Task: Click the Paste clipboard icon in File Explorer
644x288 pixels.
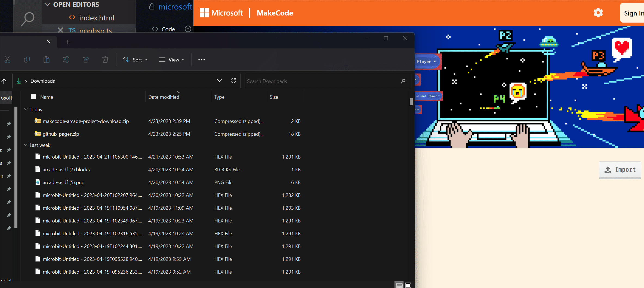Action: pos(47,60)
